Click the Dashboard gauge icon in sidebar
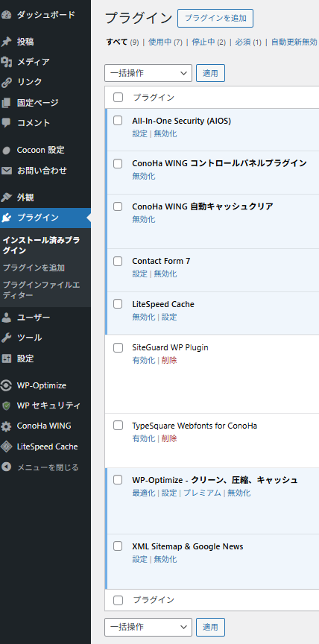 tap(6, 15)
